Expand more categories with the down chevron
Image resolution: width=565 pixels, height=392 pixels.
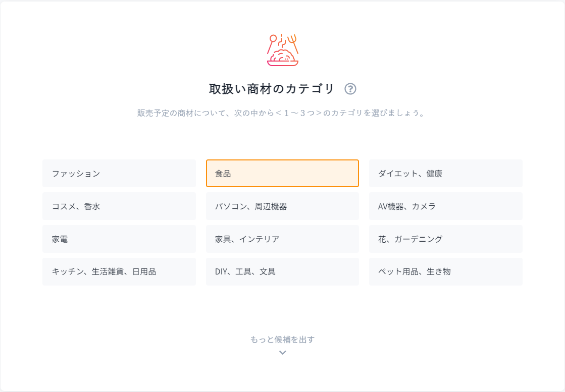282,352
